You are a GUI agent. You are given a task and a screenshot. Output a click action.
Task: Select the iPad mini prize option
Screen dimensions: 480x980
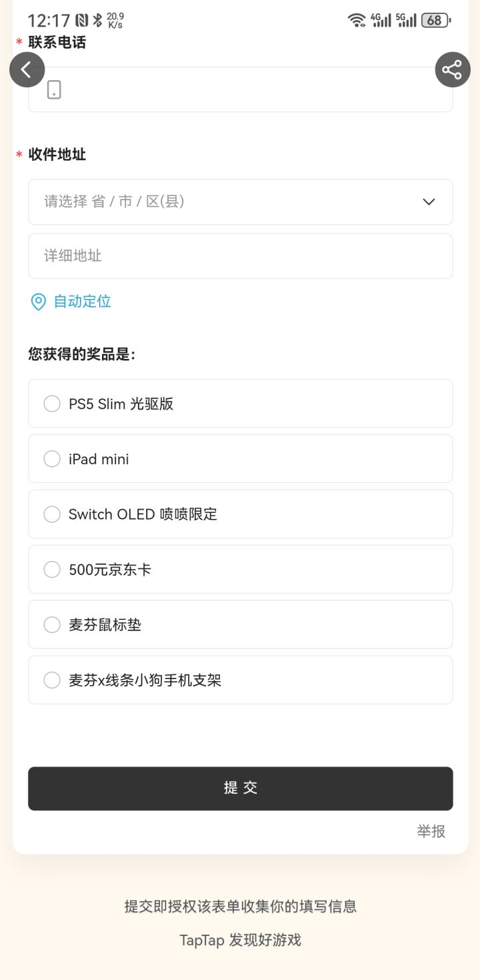tap(52, 459)
